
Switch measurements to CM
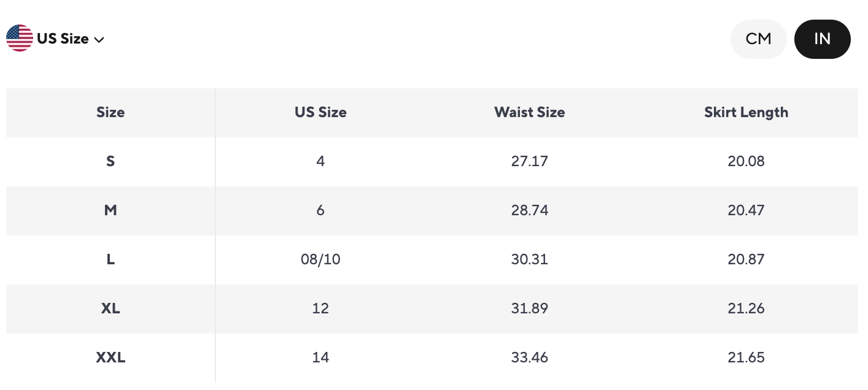point(758,39)
